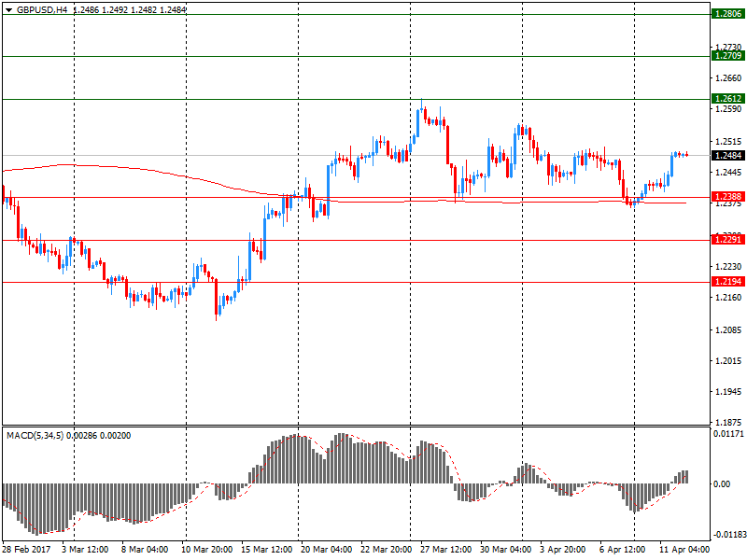
Task: Click the 27 Mar 12:00 time label
Action: (x=445, y=550)
